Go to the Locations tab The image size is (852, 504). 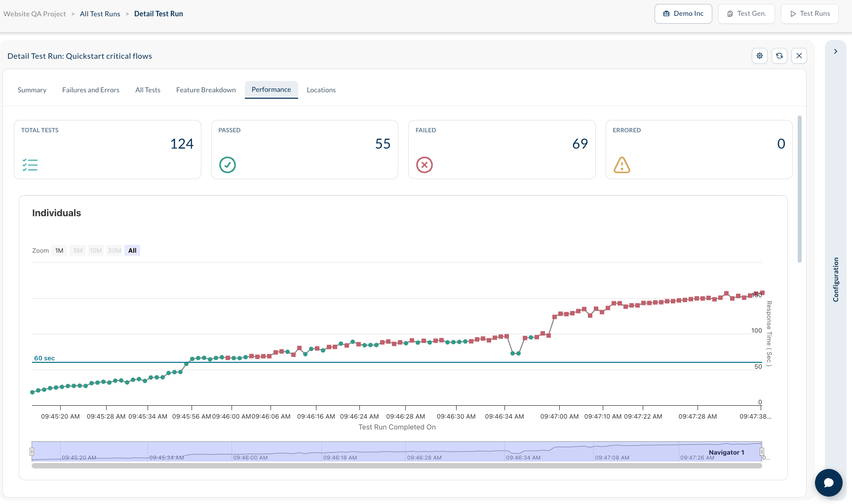coord(321,90)
